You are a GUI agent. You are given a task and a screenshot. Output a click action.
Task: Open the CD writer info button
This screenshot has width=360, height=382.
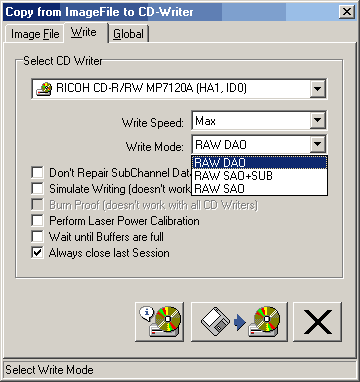159,322
